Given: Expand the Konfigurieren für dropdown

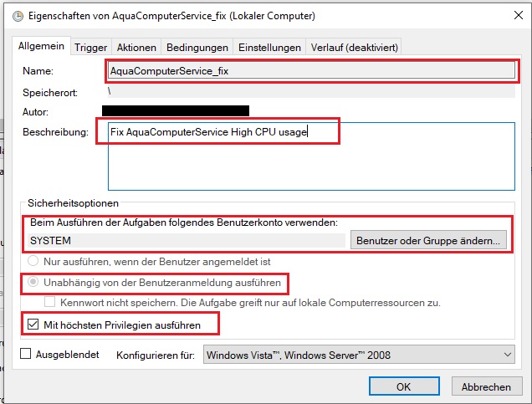Looking at the screenshot, I should [360, 355].
